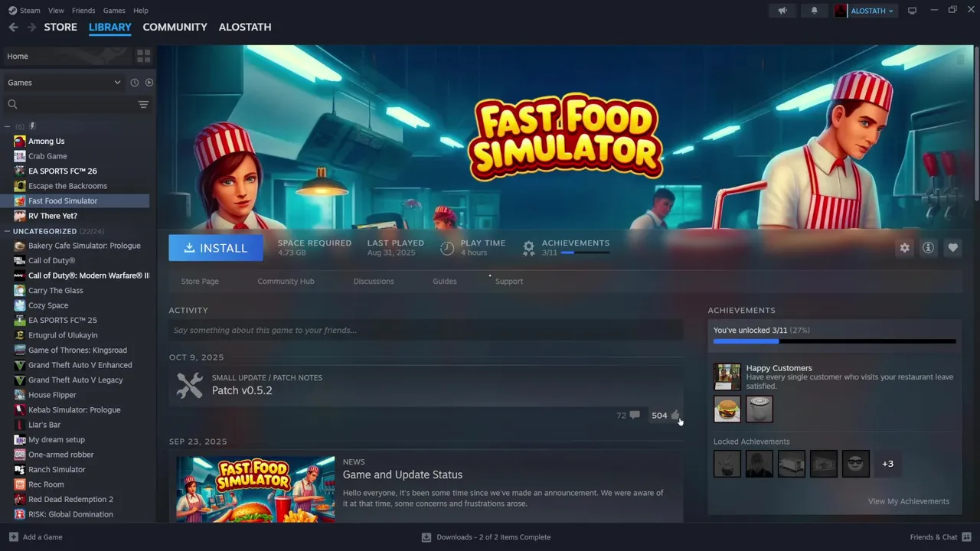Open advanced filter options icon

(143, 104)
